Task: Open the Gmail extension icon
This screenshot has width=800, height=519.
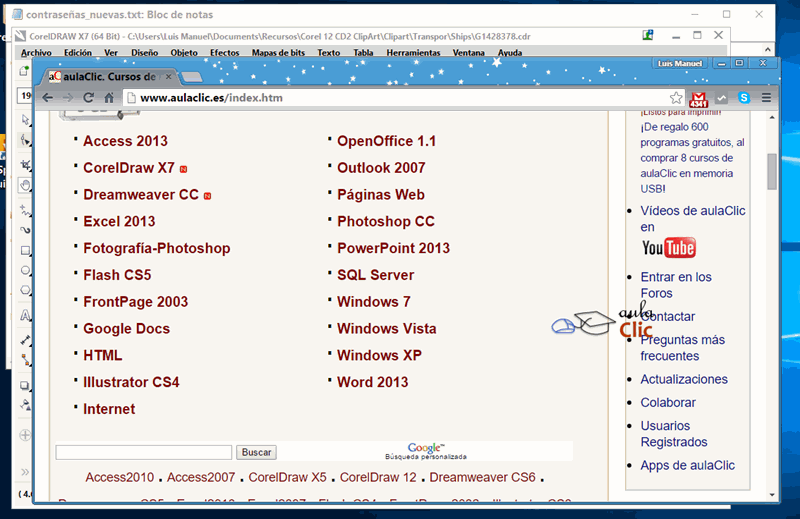Action: 700,98
